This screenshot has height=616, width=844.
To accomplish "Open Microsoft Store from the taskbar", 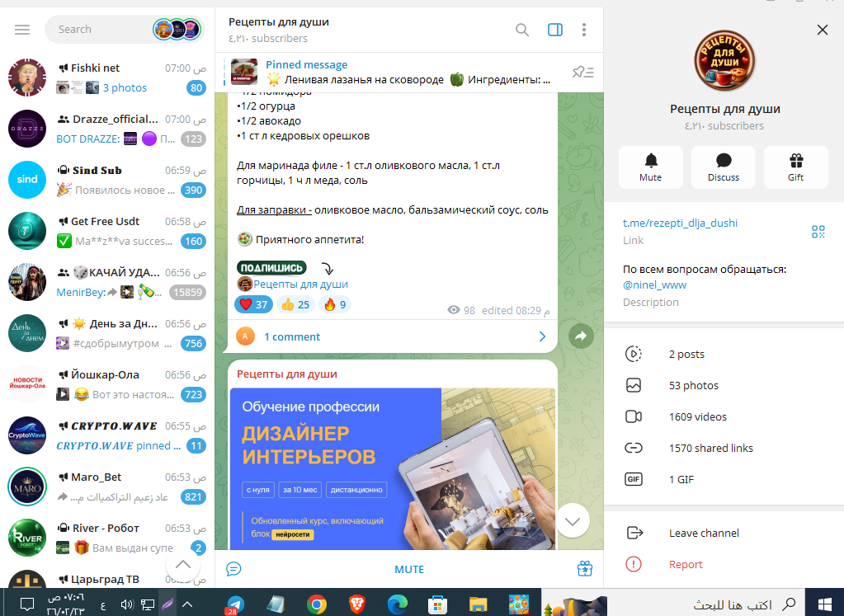I will pos(437,604).
